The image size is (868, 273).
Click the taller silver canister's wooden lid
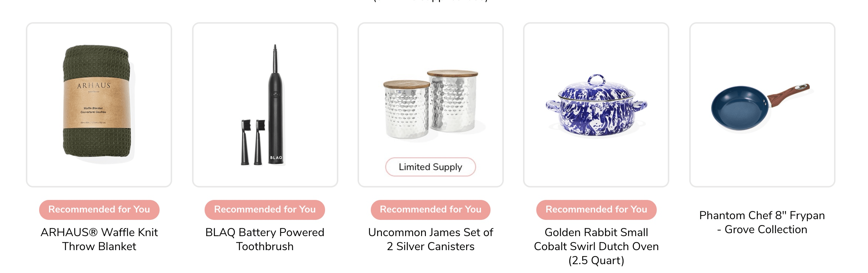[452, 73]
